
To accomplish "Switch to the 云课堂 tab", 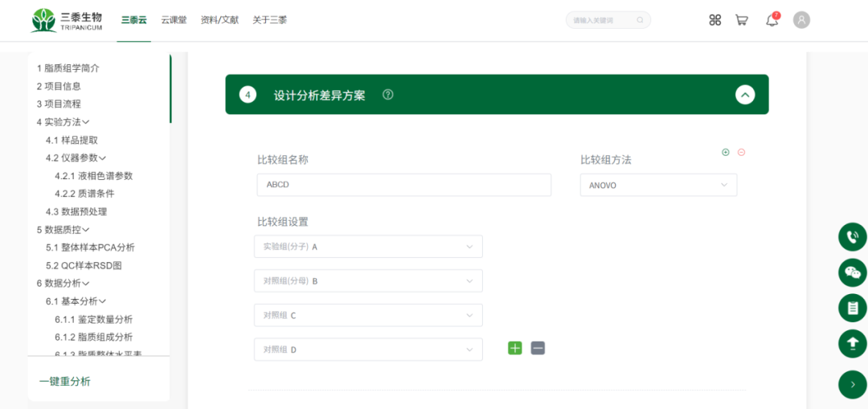I will point(174,20).
